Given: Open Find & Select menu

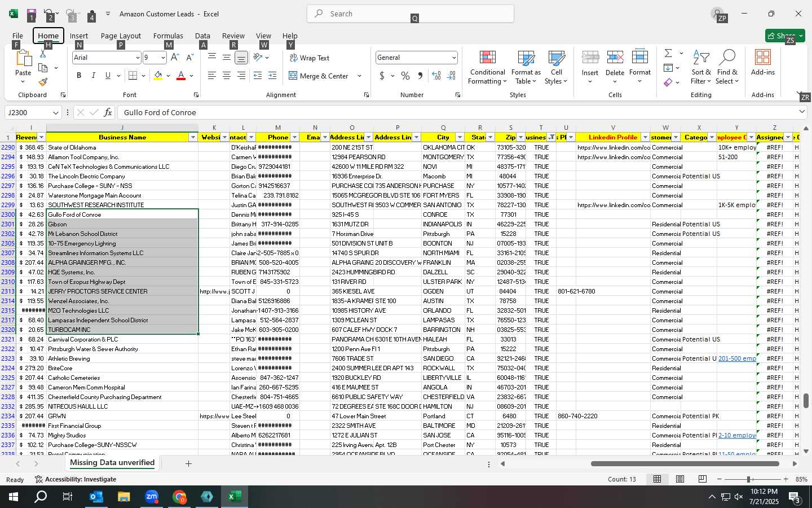Looking at the screenshot, I should [x=727, y=67].
